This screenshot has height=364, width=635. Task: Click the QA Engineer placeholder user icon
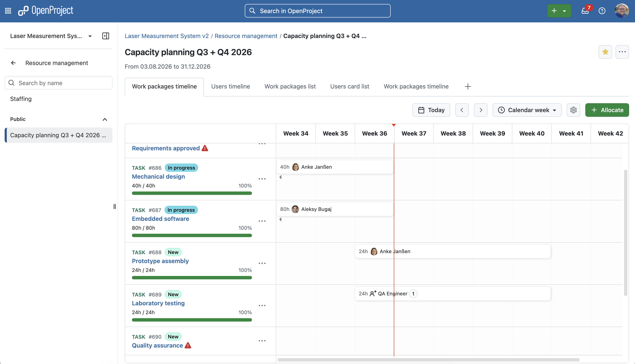tap(373, 293)
